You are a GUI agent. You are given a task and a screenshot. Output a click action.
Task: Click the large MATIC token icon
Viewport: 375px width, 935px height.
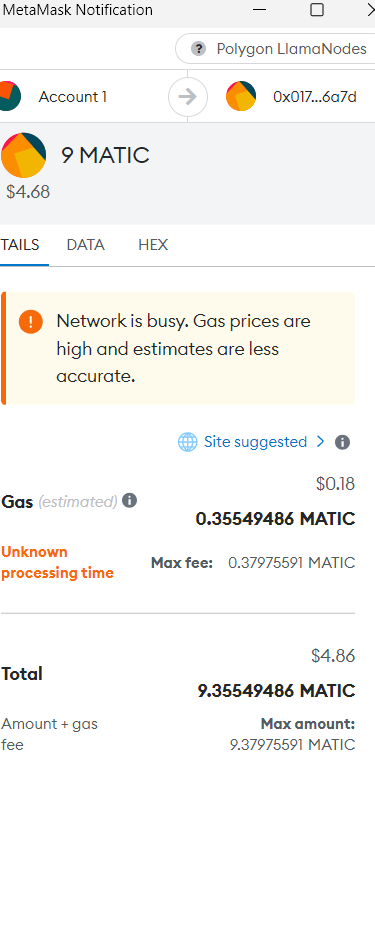coord(23,155)
